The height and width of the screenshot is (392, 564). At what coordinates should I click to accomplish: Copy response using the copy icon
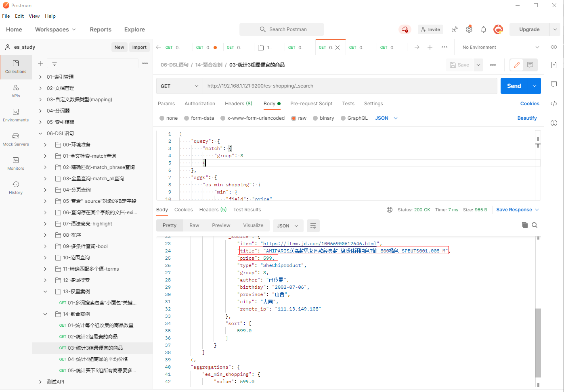coord(524,225)
